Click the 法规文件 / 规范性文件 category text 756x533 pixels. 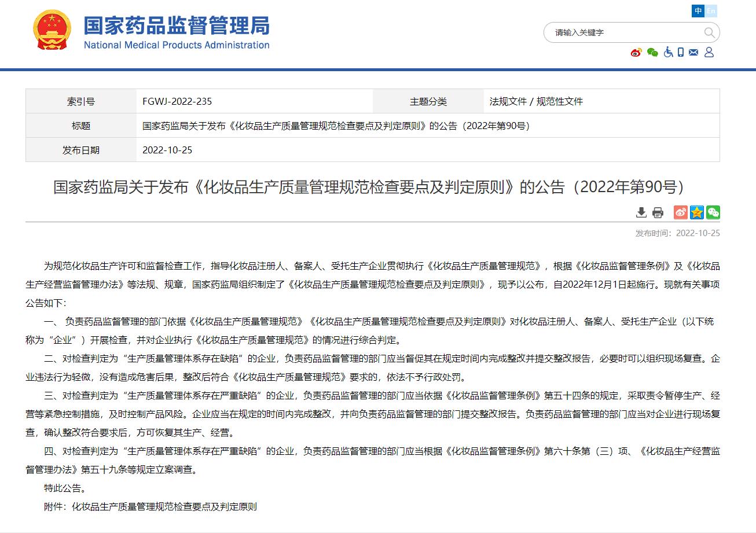[x=536, y=101]
